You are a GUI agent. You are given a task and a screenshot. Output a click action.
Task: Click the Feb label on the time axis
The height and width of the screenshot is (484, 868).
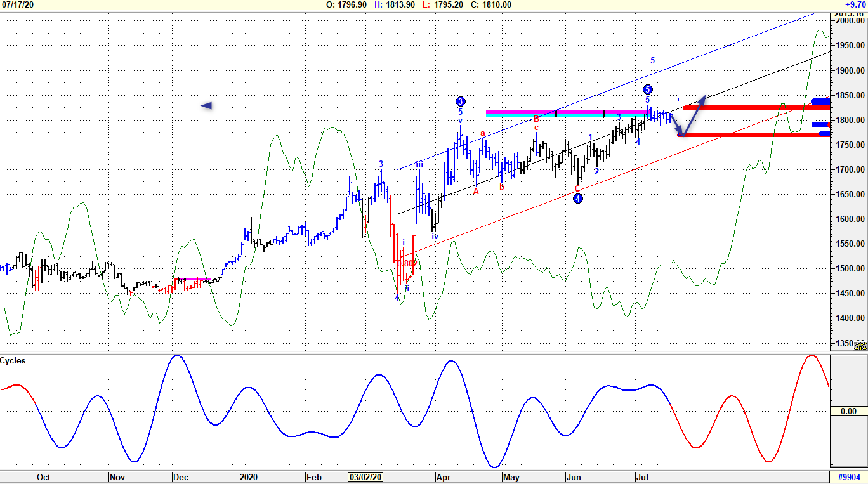[313, 477]
